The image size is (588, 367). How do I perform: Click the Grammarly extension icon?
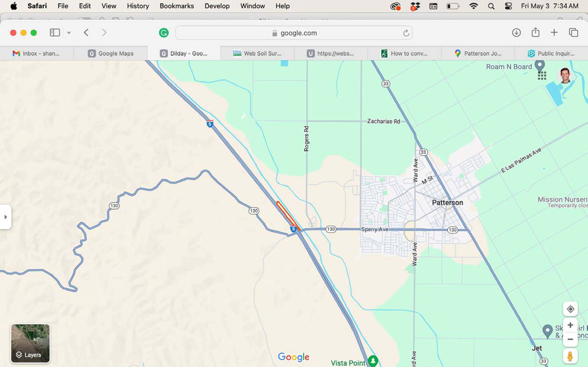coord(164,33)
